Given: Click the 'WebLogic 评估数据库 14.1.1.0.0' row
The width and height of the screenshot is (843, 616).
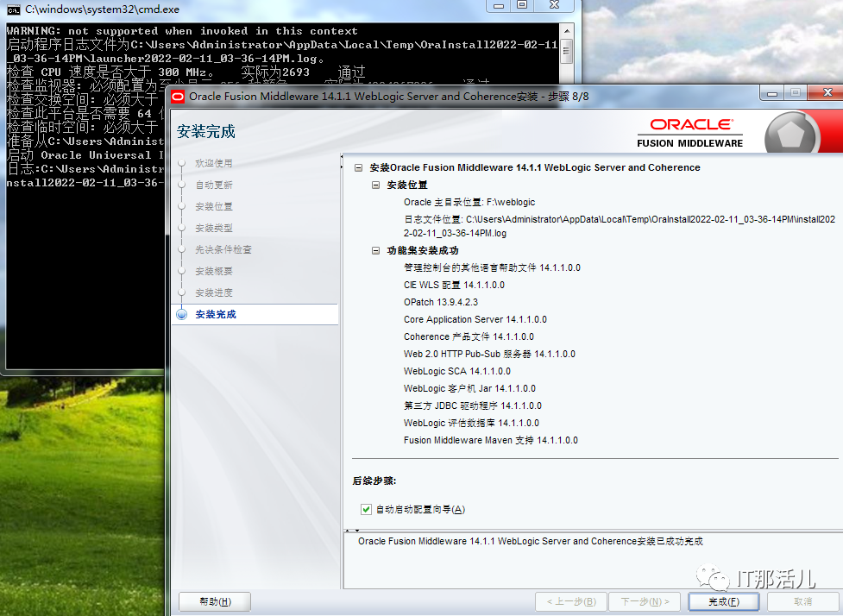Looking at the screenshot, I should (471, 423).
